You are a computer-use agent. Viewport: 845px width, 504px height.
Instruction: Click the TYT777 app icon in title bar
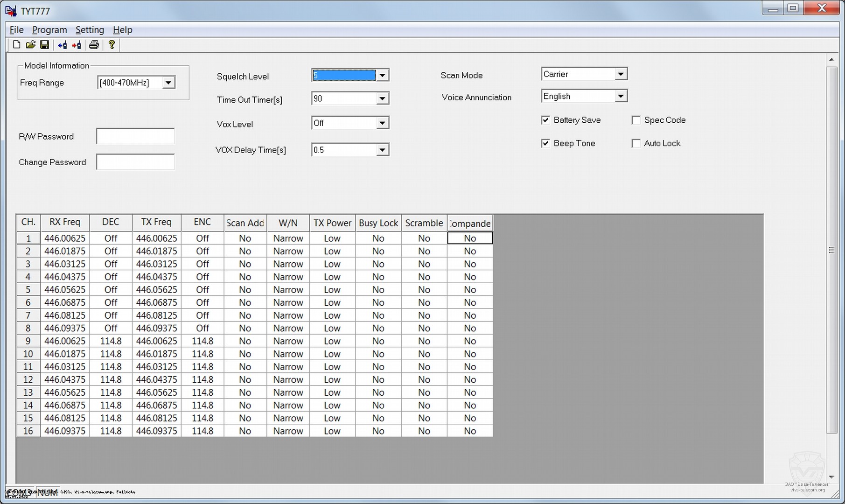point(11,11)
